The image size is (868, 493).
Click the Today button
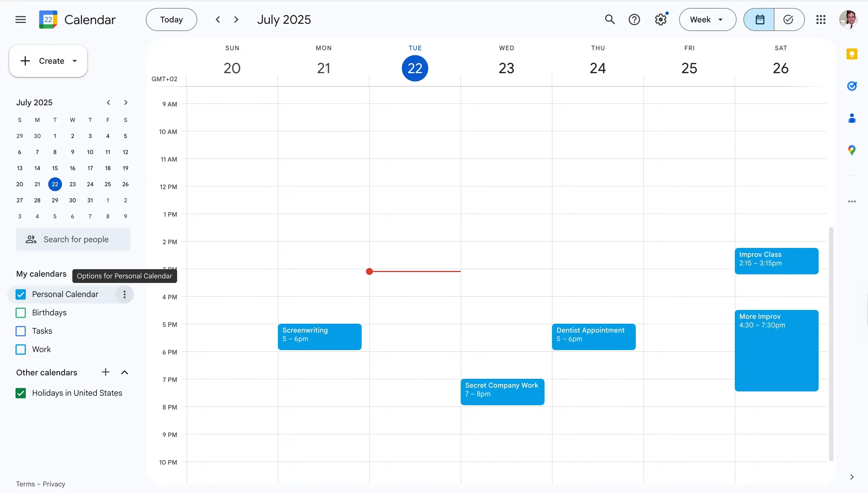(x=171, y=19)
